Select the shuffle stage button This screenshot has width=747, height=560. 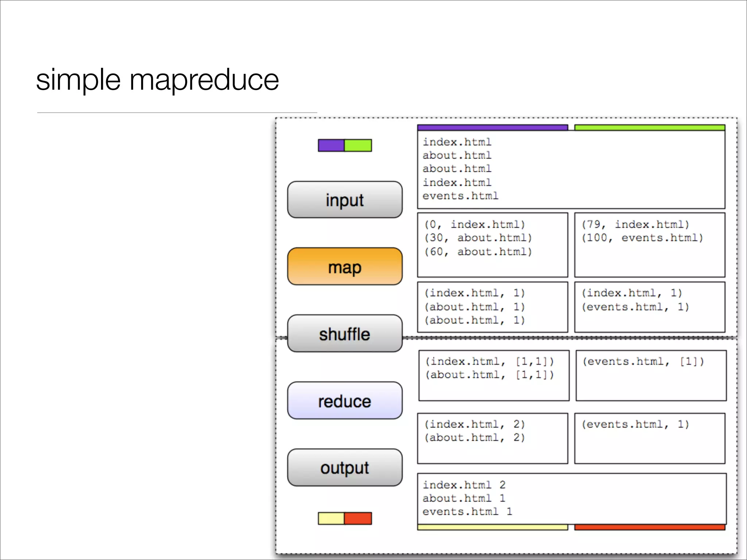coord(345,334)
